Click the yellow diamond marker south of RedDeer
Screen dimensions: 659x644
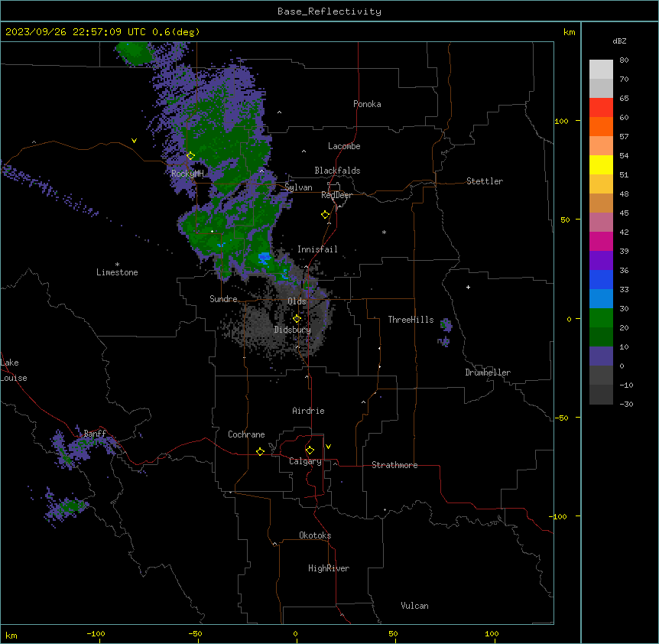[326, 215]
